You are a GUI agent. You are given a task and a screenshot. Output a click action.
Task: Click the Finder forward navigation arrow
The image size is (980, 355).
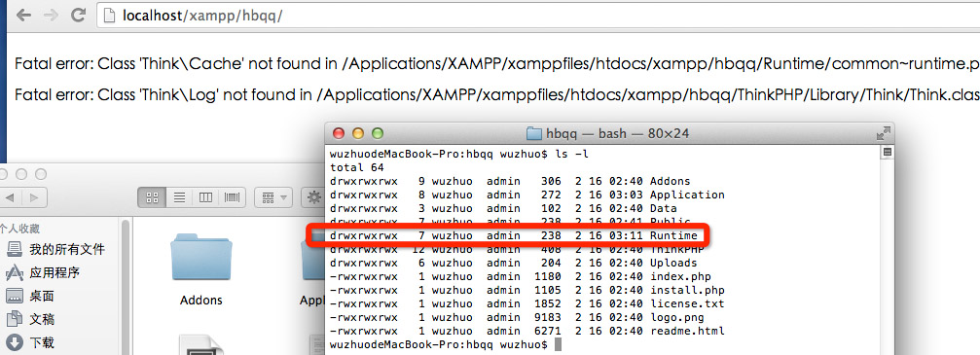pyautogui.click(x=34, y=198)
